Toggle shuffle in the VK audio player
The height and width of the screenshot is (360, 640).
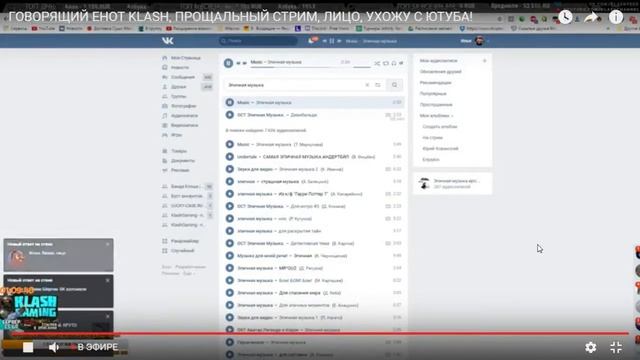tap(377, 63)
